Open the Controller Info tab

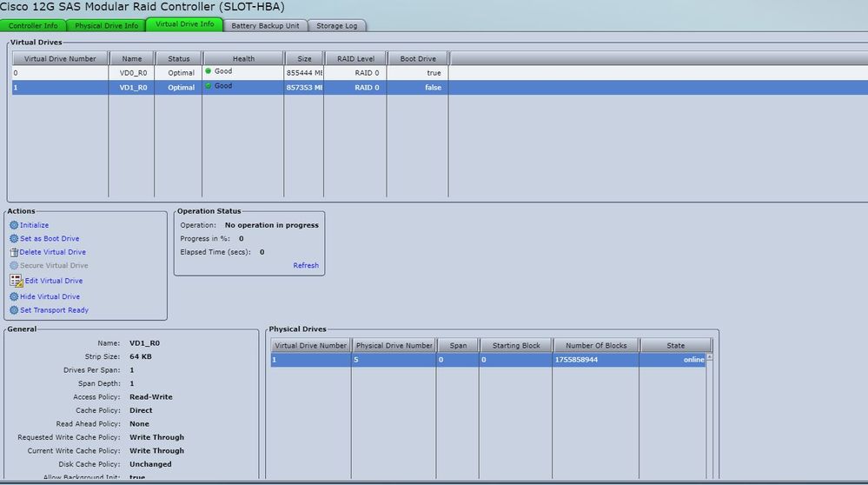(x=33, y=25)
